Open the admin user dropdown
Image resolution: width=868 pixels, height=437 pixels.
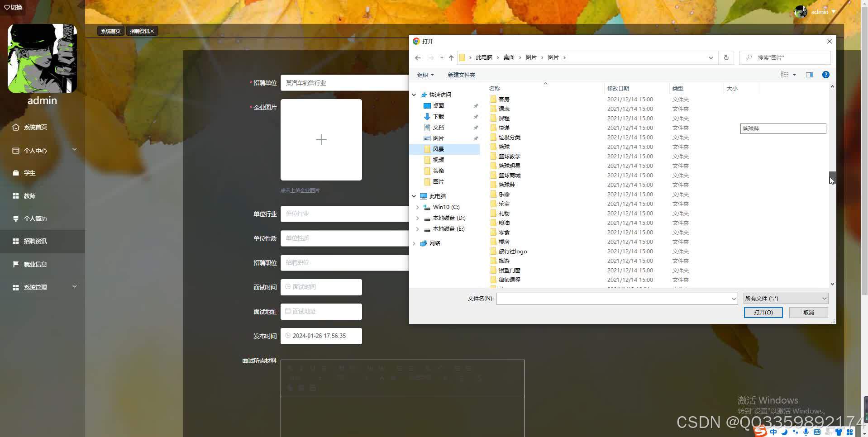(x=816, y=12)
